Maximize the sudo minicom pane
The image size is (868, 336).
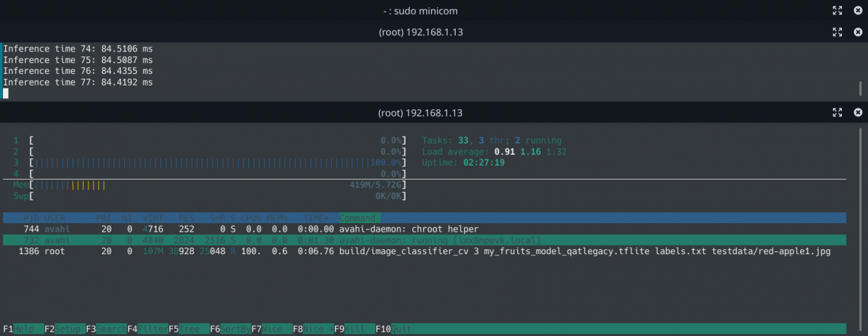coord(837,10)
